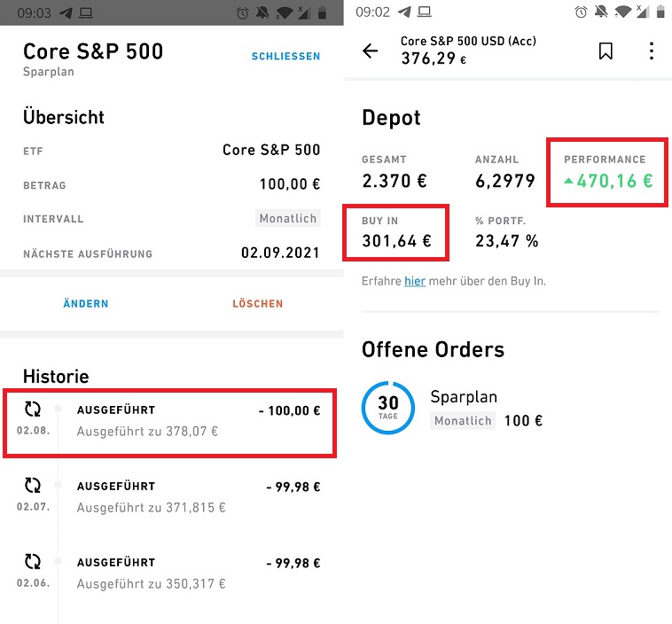Bookmark the Core S&P 500 USD (Acc) ETF
This screenshot has width=672, height=624.
tap(606, 51)
